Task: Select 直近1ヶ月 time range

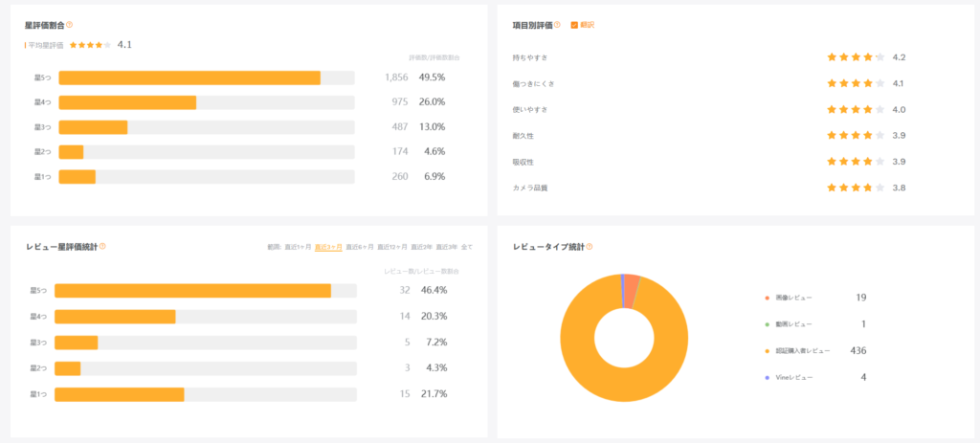Action: pos(299,247)
